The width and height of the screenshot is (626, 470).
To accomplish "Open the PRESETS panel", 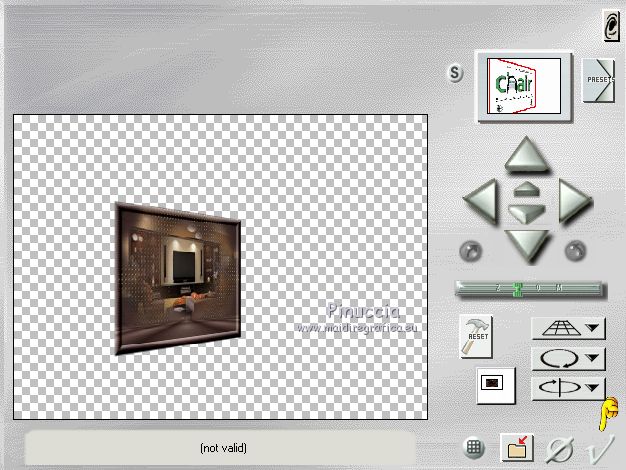I will [598, 80].
